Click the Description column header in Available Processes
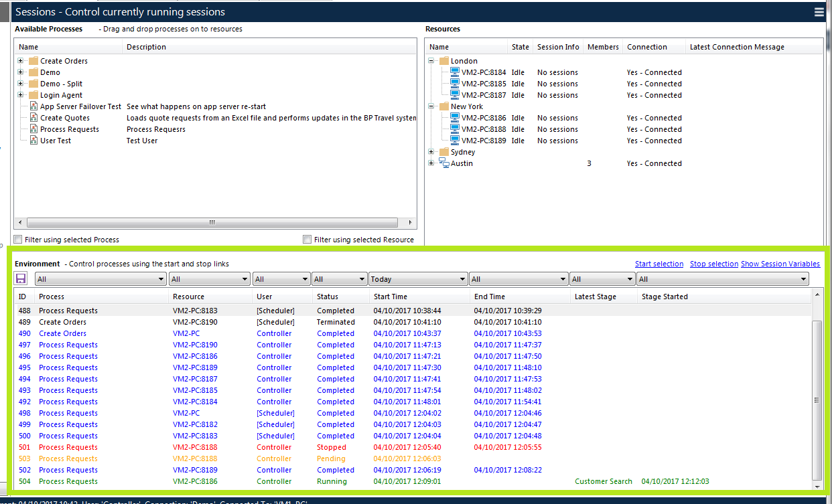The image size is (832, 504). pos(270,47)
